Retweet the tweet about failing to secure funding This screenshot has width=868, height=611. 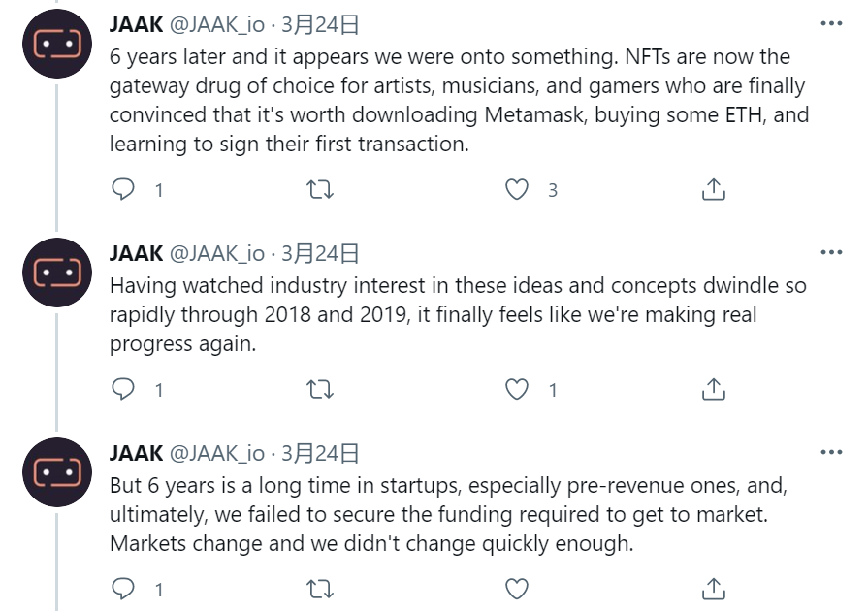pos(319,588)
